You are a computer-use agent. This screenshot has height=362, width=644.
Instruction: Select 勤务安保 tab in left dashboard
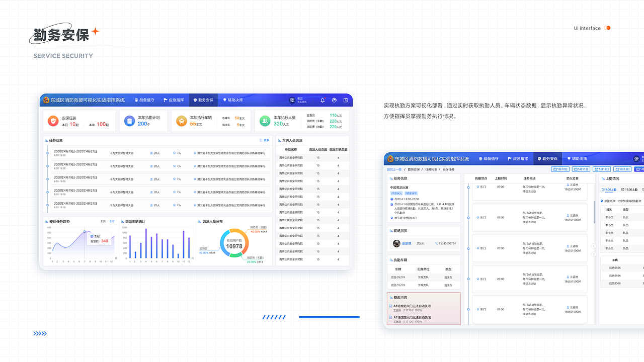(x=204, y=100)
